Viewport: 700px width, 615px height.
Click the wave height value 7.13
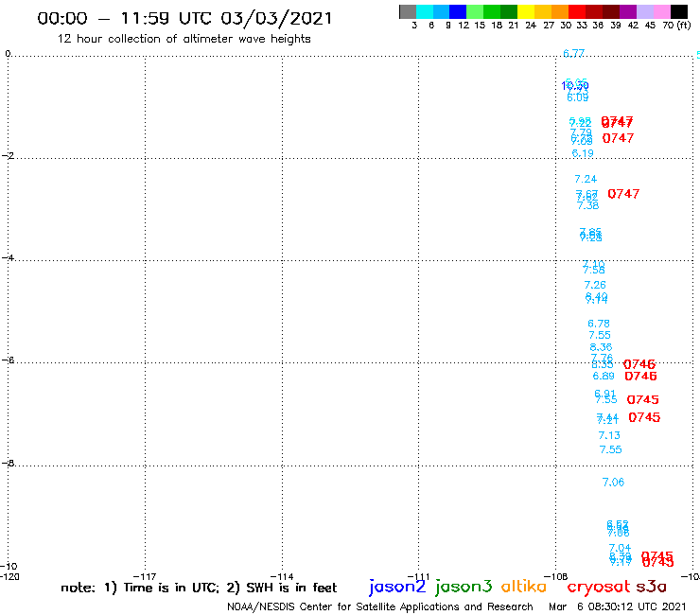click(609, 435)
